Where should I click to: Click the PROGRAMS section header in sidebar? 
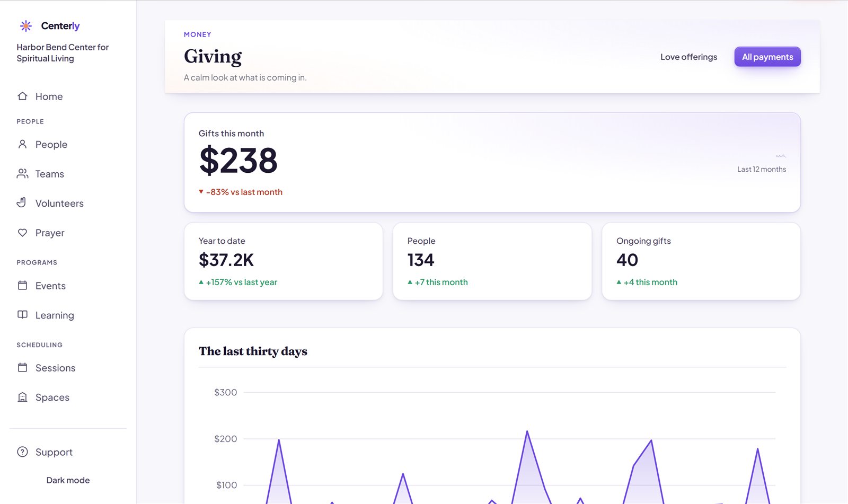37,262
